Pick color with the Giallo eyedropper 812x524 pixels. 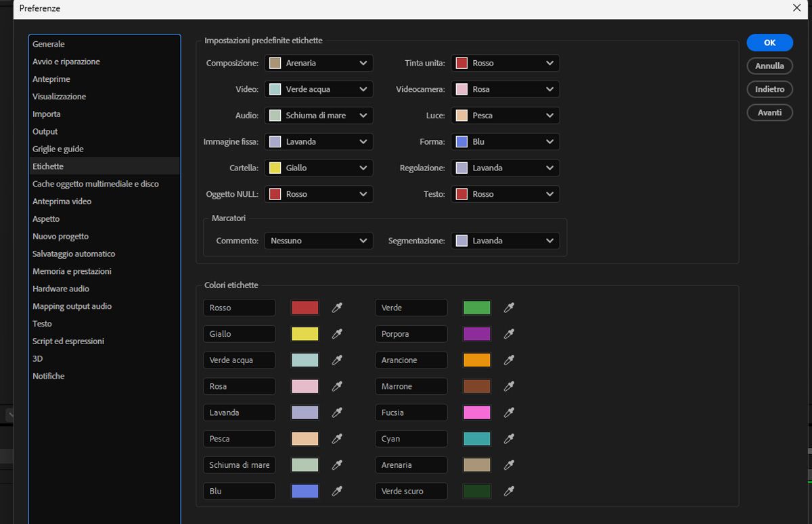337,334
